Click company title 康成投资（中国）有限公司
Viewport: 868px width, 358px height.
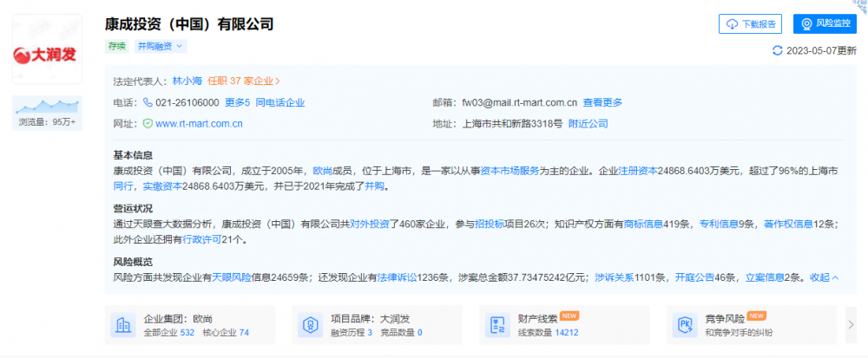[189, 23]
